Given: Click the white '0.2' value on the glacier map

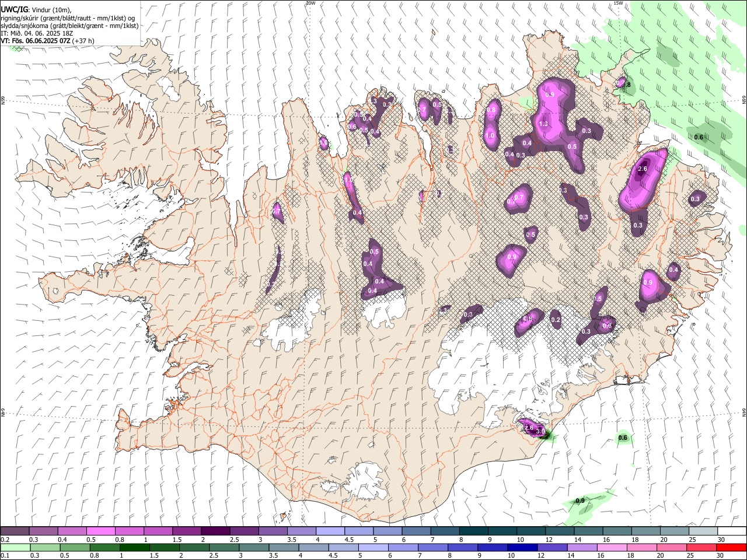Looking at the screenshot, I should point(556,320).
